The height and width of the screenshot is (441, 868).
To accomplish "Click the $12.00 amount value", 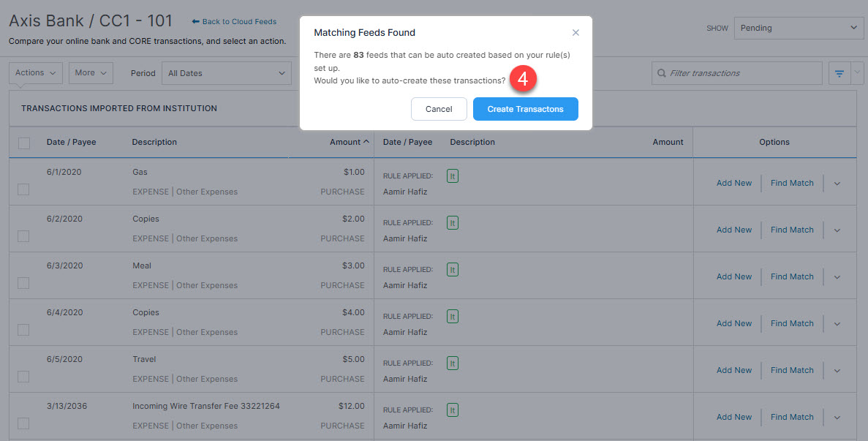I will 352,406.
